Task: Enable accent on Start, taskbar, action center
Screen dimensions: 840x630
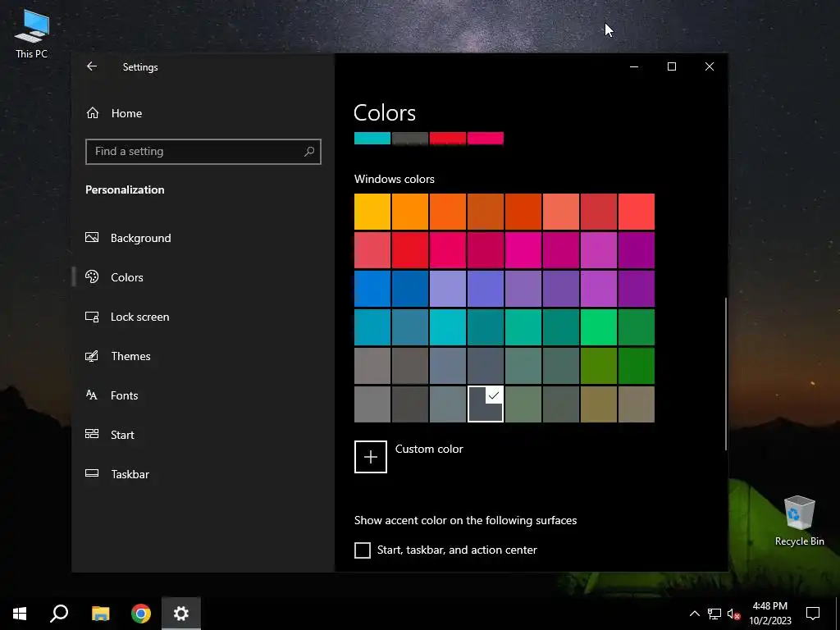Action: pos(363,550)
